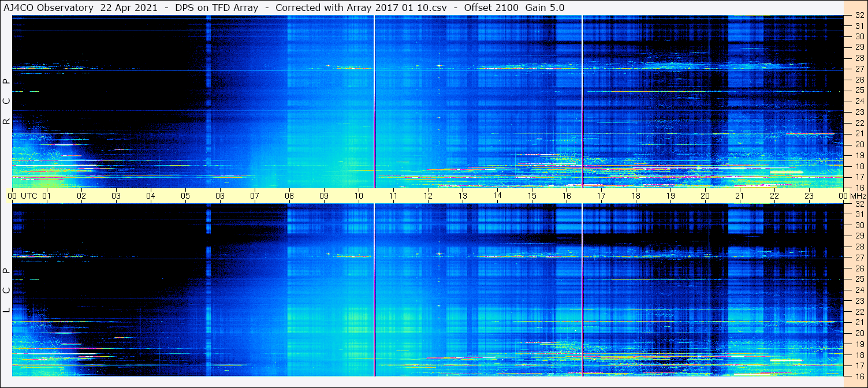Select hour label '10' on time axis
This screenshot has height=388, width=868.
pos(359,196)
